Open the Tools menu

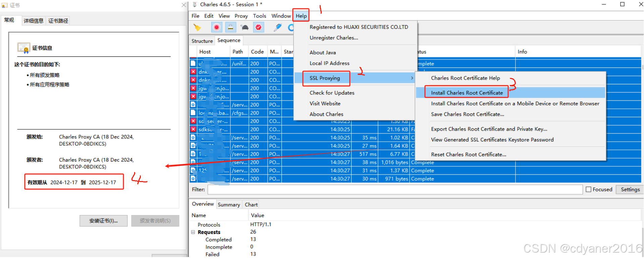point(260,16)
